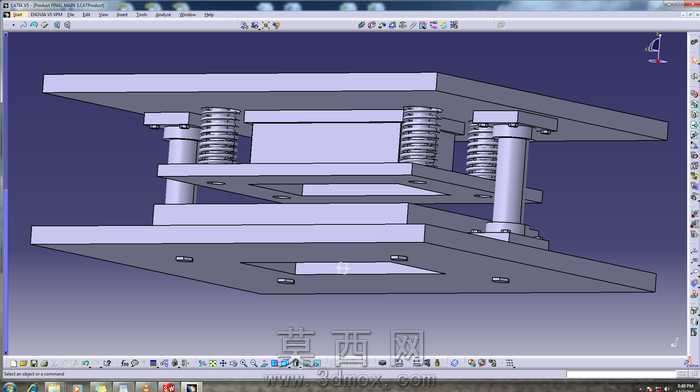This screenshot has height=392, width=700.
Task: Open the shading View Mode icon
Action: pos(296,363)
